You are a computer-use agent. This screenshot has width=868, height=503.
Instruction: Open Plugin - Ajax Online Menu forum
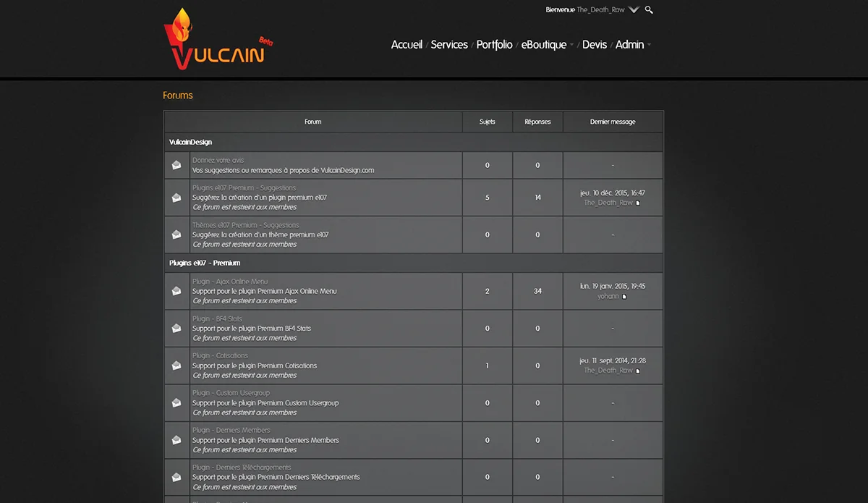click(x=230, y=282)
